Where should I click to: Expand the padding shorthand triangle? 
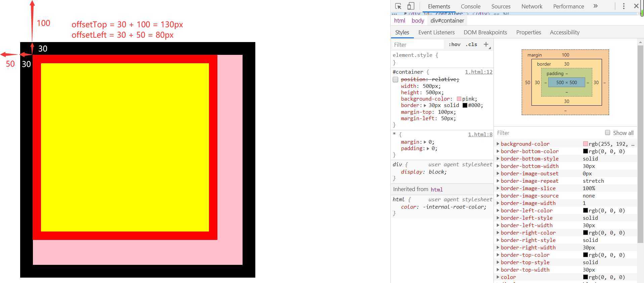coord(428,148)
